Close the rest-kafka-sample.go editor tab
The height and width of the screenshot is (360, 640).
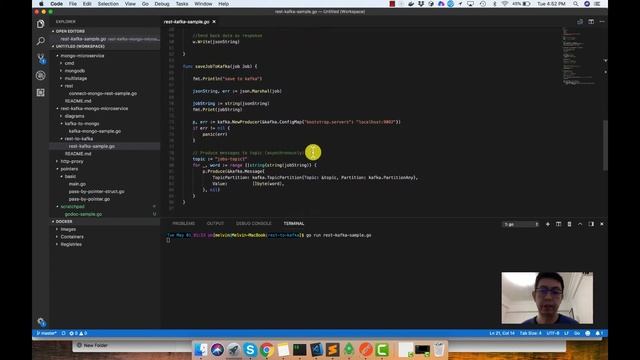pos(214,22)
